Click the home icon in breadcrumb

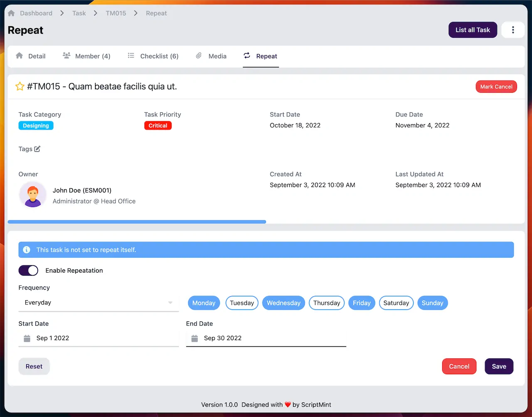[x=11, y=13]
